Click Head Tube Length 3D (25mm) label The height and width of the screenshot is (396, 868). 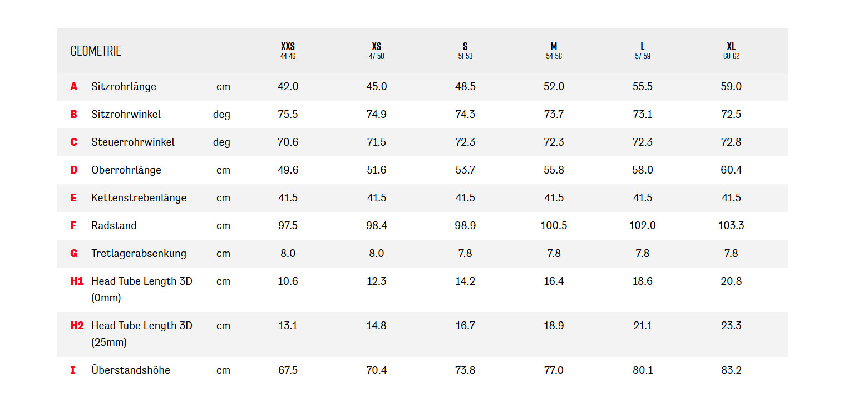tap(142, 334)
